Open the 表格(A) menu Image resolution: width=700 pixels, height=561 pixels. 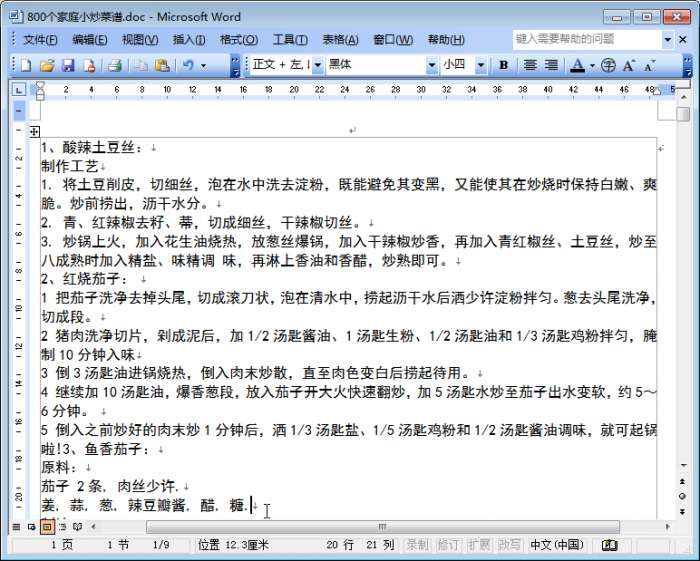click(340, 40)
